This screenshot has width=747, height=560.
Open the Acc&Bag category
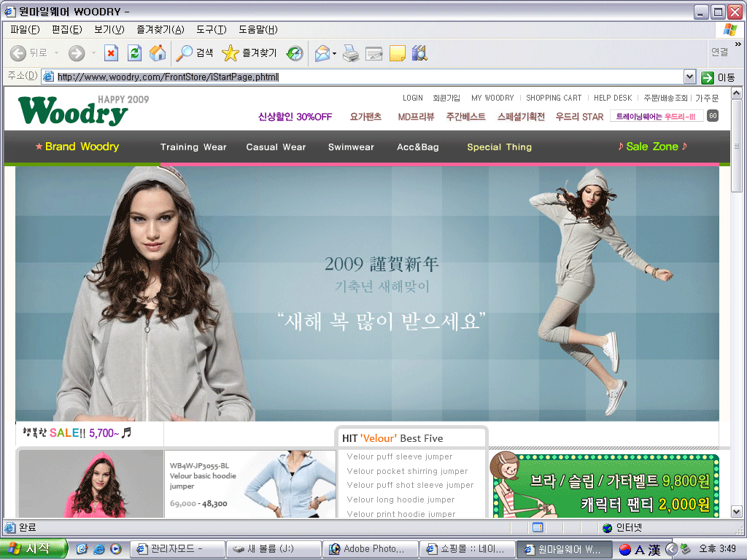click(418, 147)
